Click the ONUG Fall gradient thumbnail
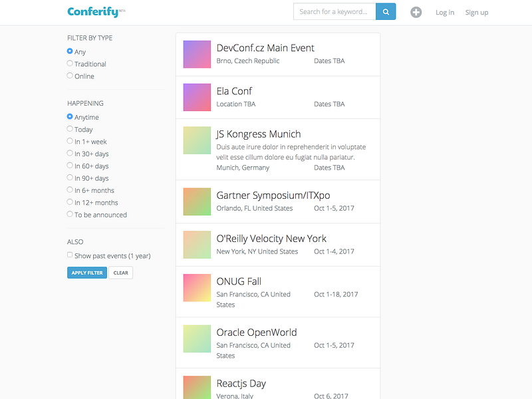Screen dimensions: 532x399 pyautogui.click(x=197, y=288)
